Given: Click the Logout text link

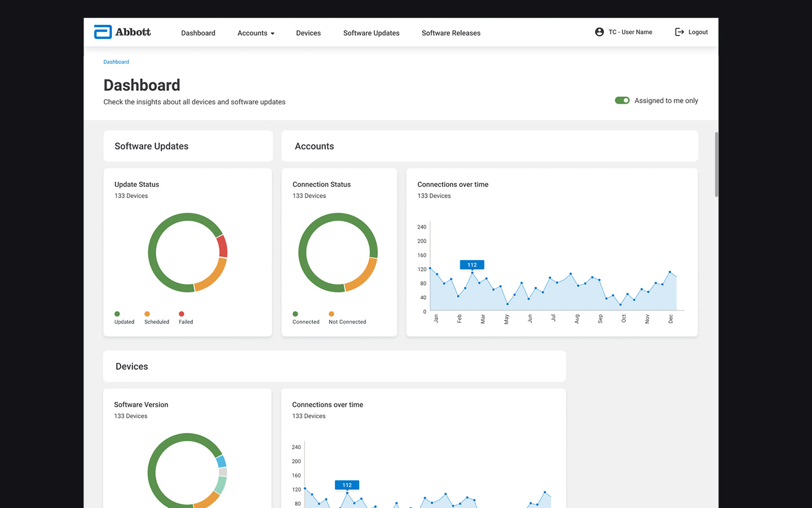Looking at the screenshot, I should pyautogui.click(x=698, y=32).
